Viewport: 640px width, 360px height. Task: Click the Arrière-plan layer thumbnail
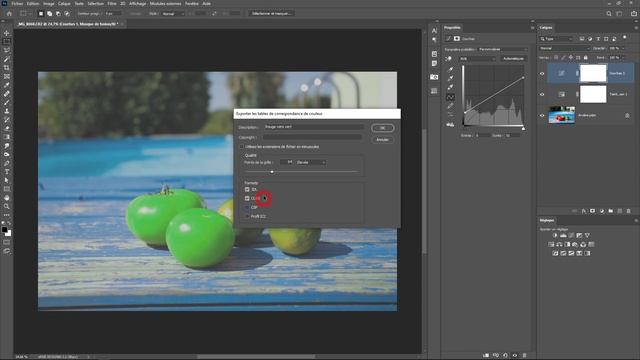pos(562,116)
